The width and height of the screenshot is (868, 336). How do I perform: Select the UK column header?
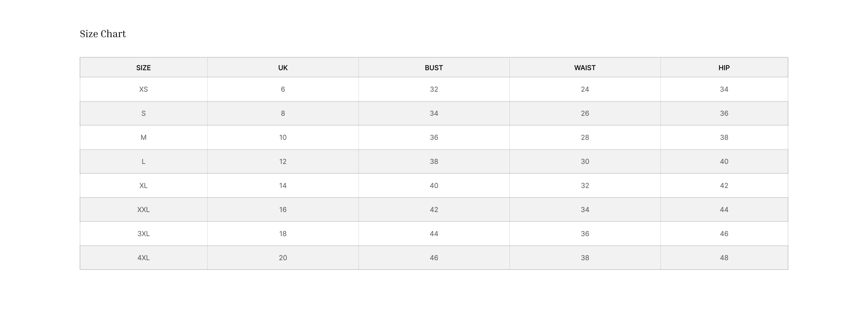coord(283,68)
